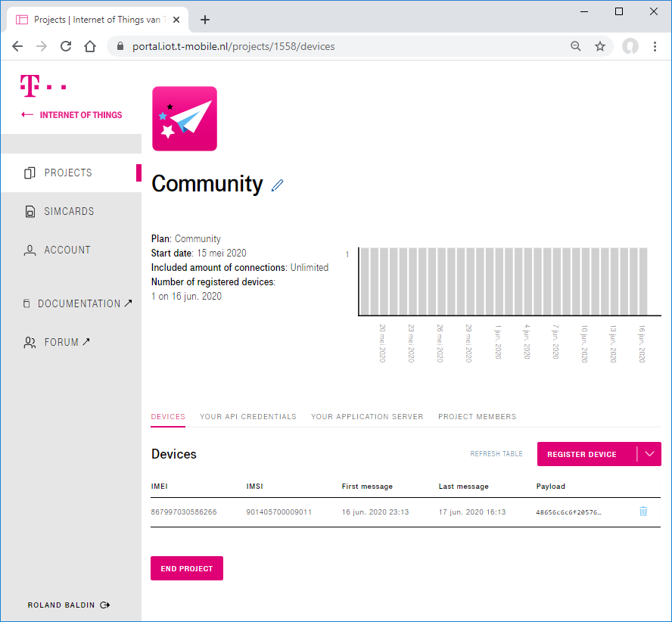
Task: Open the Chrome profile avatar
Action: click(630, 46)
